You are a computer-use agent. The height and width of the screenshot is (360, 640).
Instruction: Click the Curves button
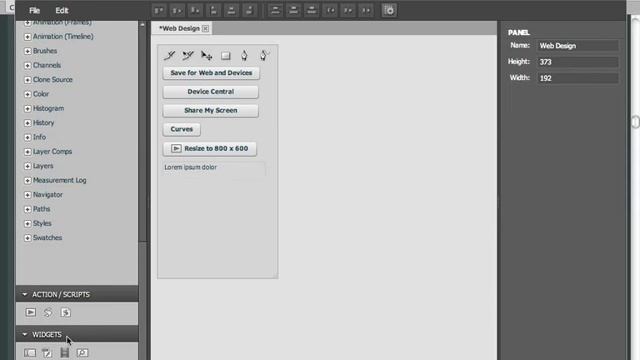coord(182,129)
